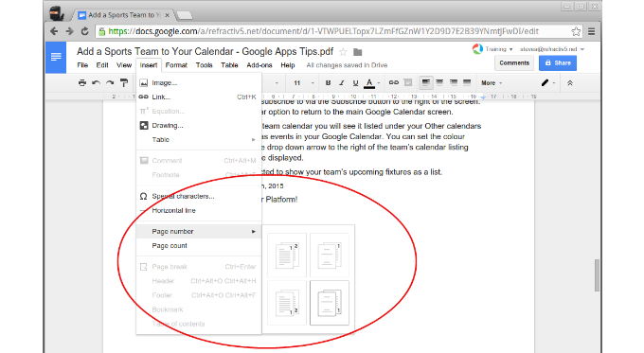Open the Comments button
This screenshot has height=353, width=644.
click(514, 62)
